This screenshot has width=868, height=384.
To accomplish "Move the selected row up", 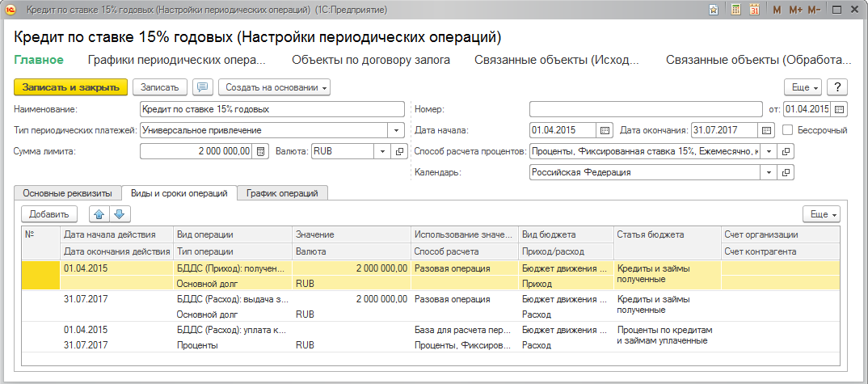I will (x=100, y=214).
